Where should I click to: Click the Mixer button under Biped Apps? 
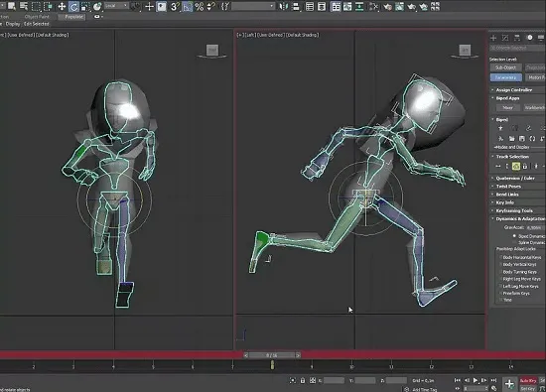[x=507, y=107]
